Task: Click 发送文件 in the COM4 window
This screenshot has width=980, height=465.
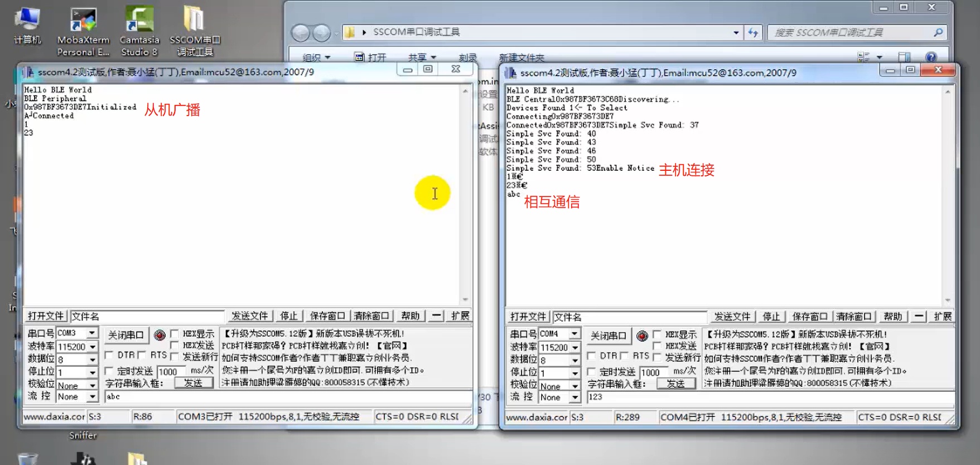Action: (x=732, y=317)
